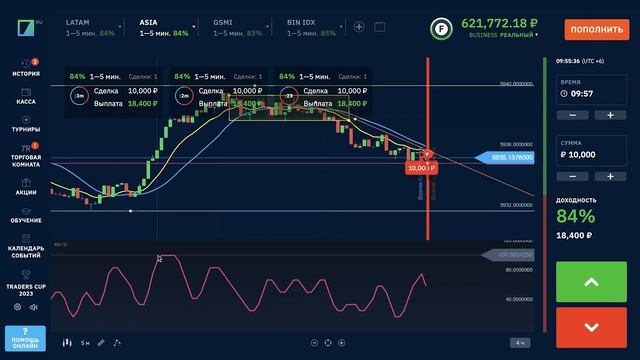Re-center the chart with crosshair icon
The image size is (640, 360).
coord(328,343)
